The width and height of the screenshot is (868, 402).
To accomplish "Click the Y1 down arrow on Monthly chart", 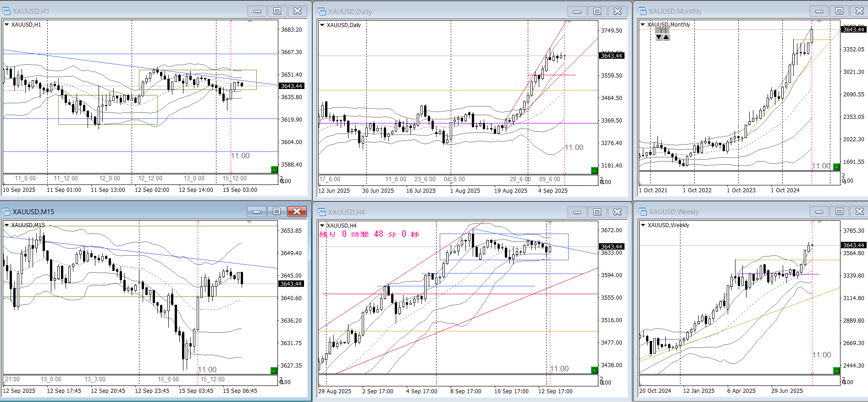I will point(659,37).
